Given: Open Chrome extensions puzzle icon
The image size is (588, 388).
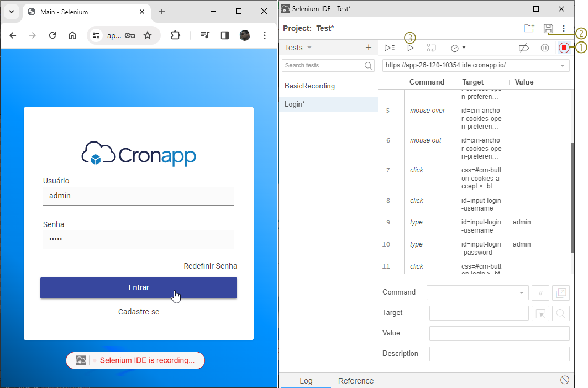Looking at the screenshot, I should pos(175,35).
